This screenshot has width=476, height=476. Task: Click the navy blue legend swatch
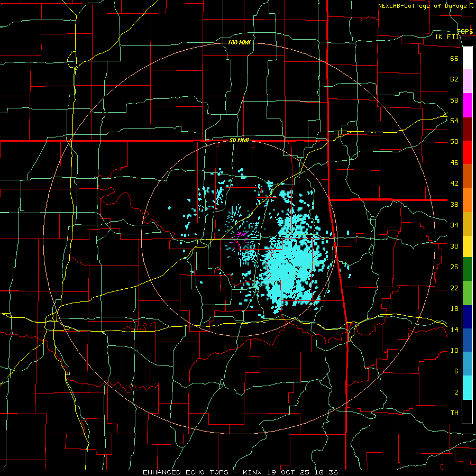tap(467, 317)
